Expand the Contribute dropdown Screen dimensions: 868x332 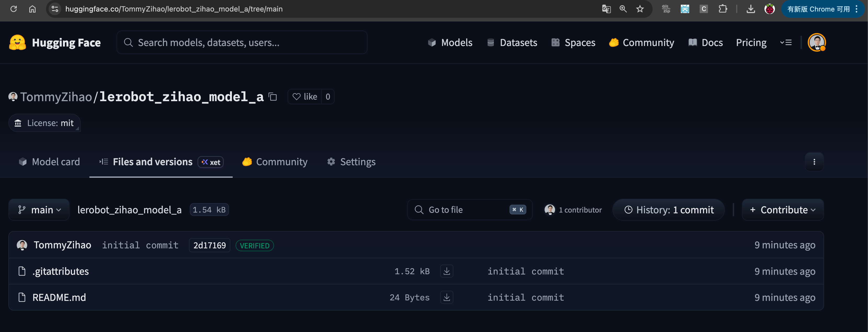783,210
